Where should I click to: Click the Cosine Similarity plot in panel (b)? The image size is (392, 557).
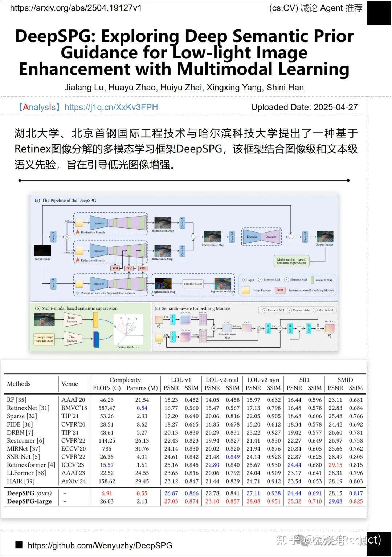click(128, 330)
